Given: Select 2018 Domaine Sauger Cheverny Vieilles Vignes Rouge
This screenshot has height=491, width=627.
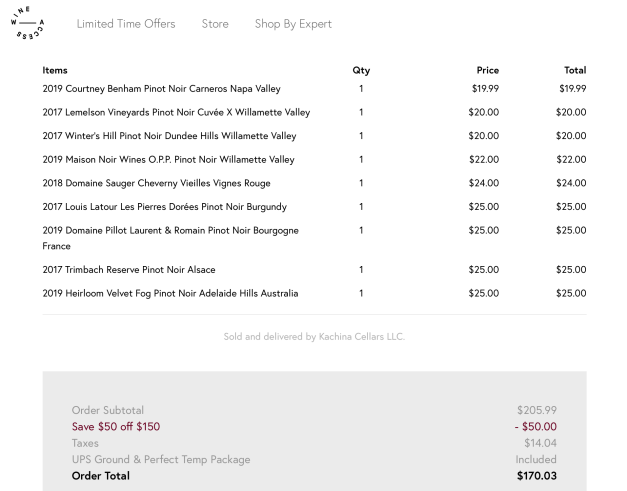Looking at the screenshot, I should click(x=156, y=184).
